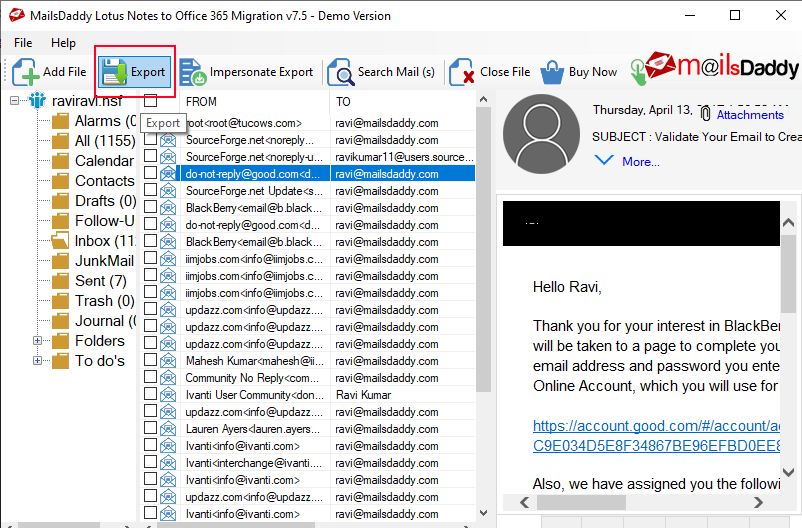The height and width of the screenshot is (528, 802).
Task: Expand the More... header details
Action: point(640,162)
